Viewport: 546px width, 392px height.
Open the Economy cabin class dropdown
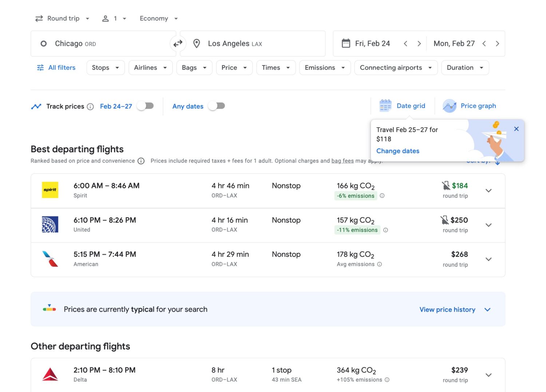[x=158, y=18]
